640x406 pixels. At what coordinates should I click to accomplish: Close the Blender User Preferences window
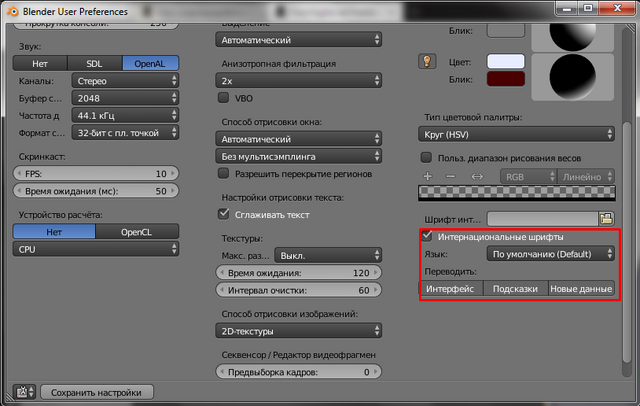tap(618, 8)
